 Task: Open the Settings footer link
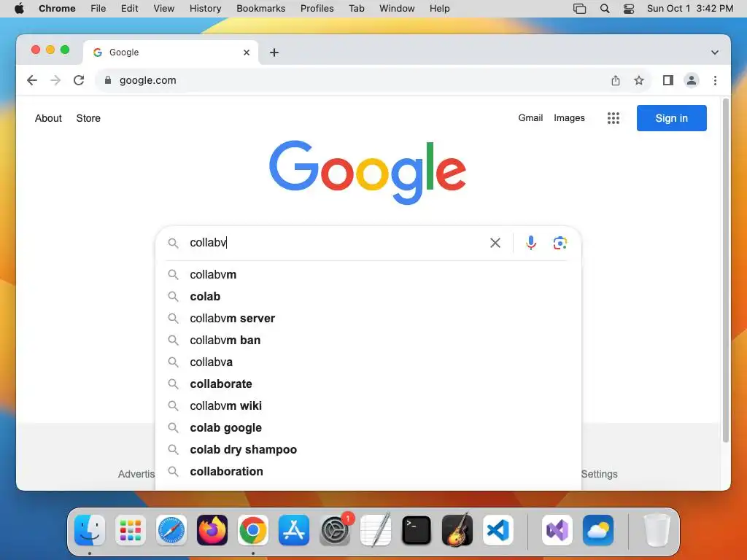tap(600, 474)
